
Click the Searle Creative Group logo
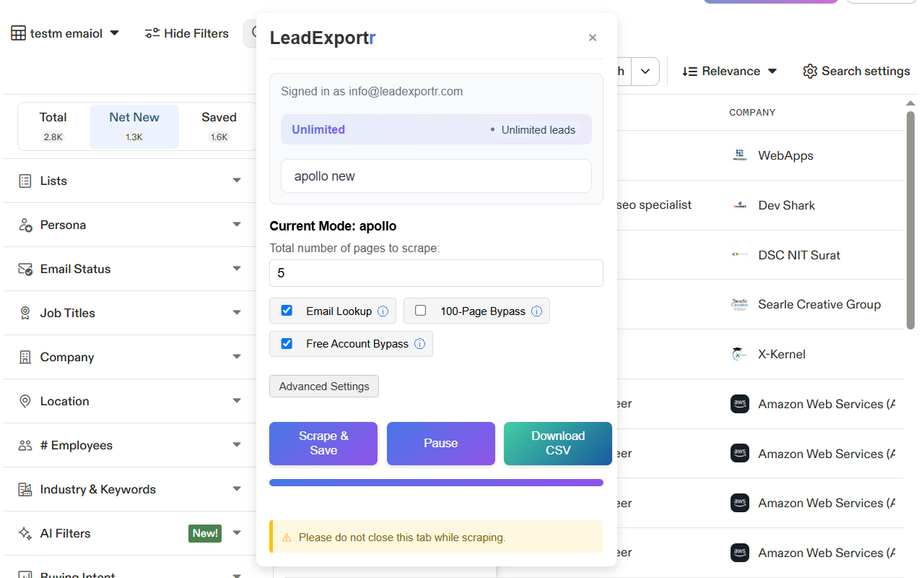coord(739,304)
